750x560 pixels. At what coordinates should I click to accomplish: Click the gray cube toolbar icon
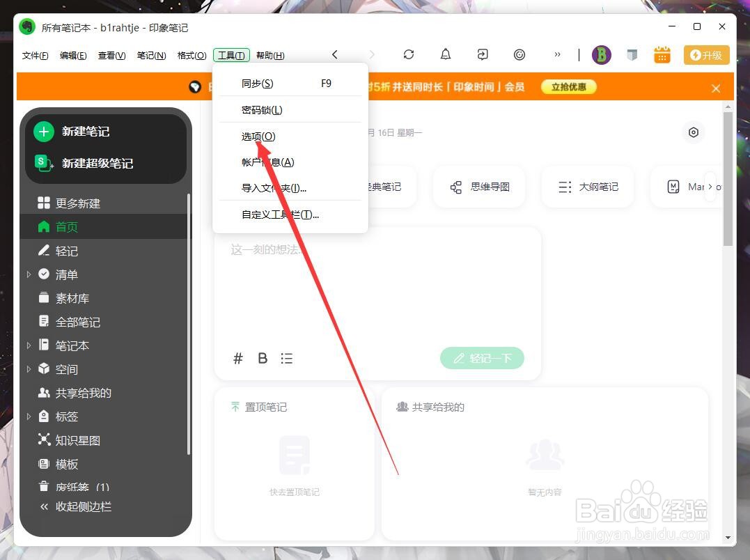click(632, 55)
